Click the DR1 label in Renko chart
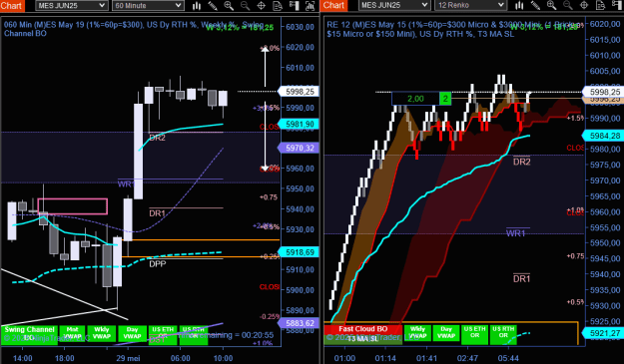This screenshot has width=624, height=364. [522, 278]
